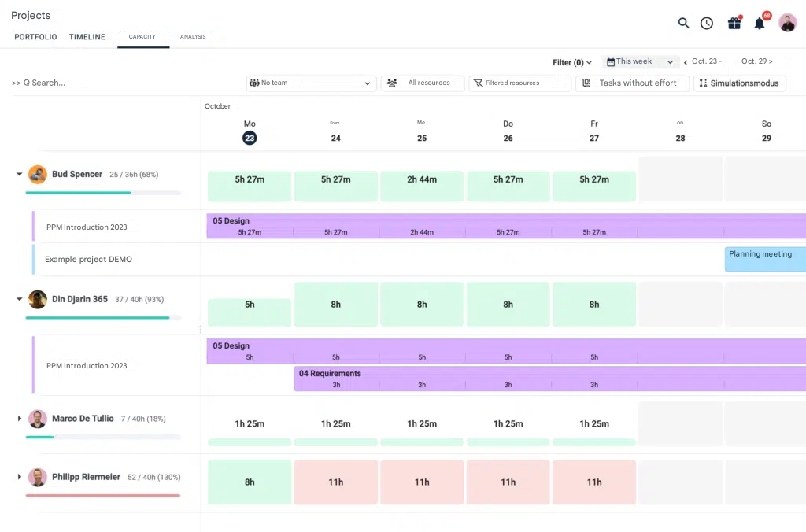Open the clock history icon

pos(707,23)
